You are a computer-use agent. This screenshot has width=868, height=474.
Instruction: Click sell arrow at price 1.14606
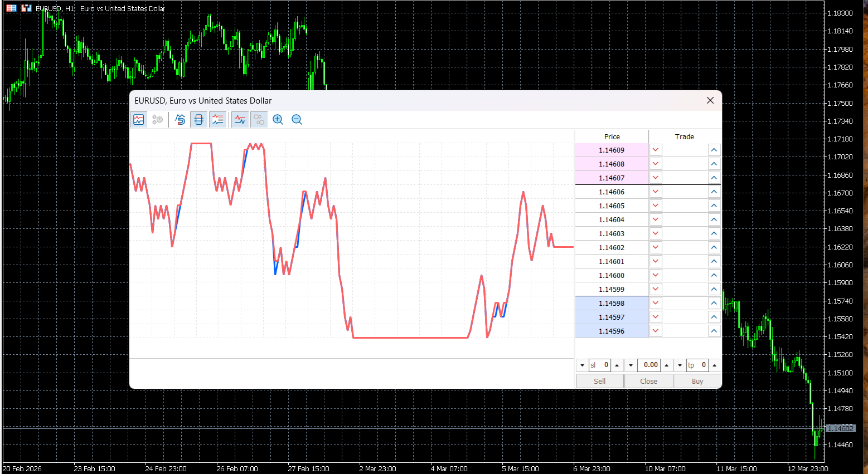tap(656, 192)
